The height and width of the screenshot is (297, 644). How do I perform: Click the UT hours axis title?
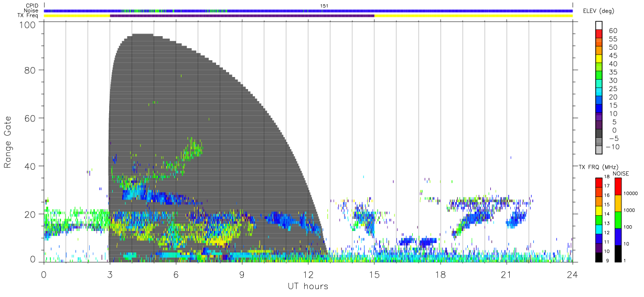(308, 286)
